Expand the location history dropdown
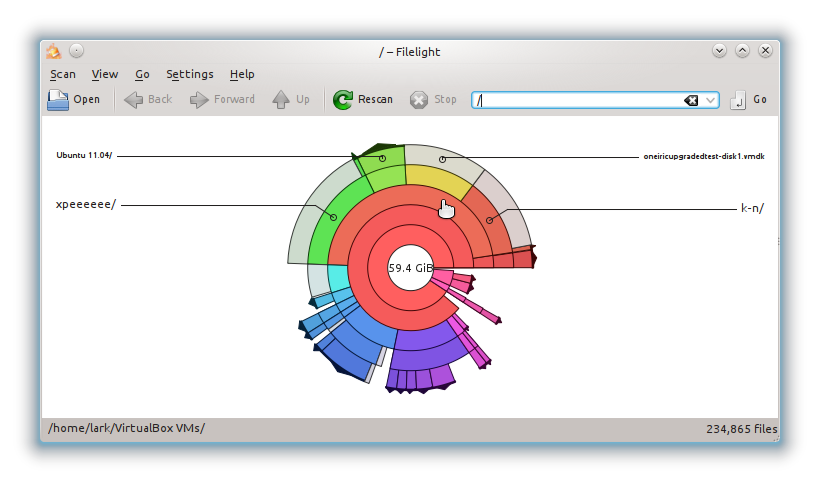Screen dimensions: 820x482 711,100
